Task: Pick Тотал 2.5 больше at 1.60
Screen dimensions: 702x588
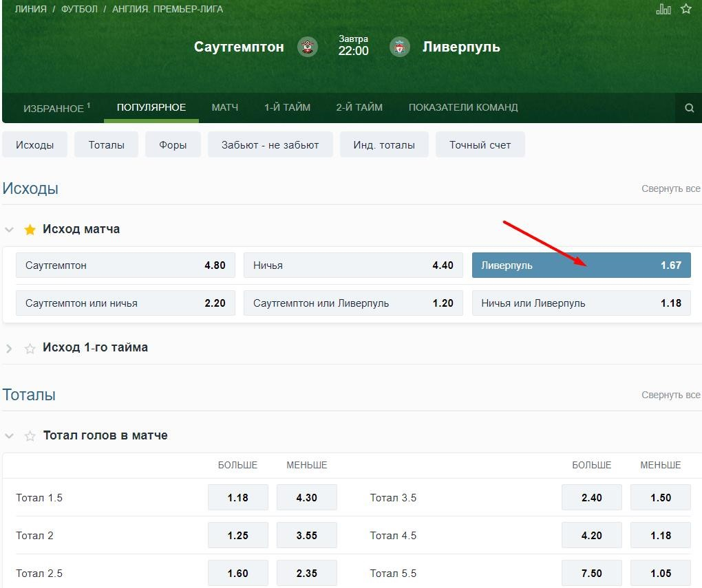Action: point(237,574)
